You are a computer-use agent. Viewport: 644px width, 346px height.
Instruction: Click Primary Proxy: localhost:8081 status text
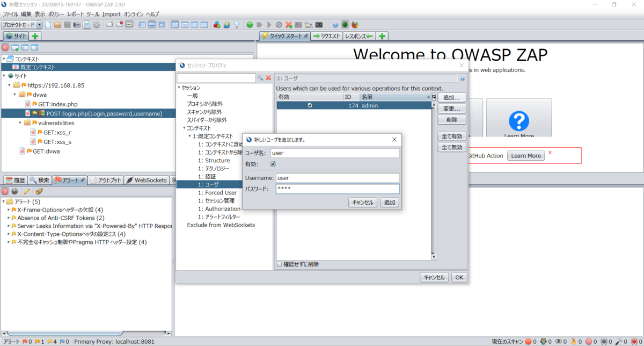pyautogui.click(x=114, y=341)
